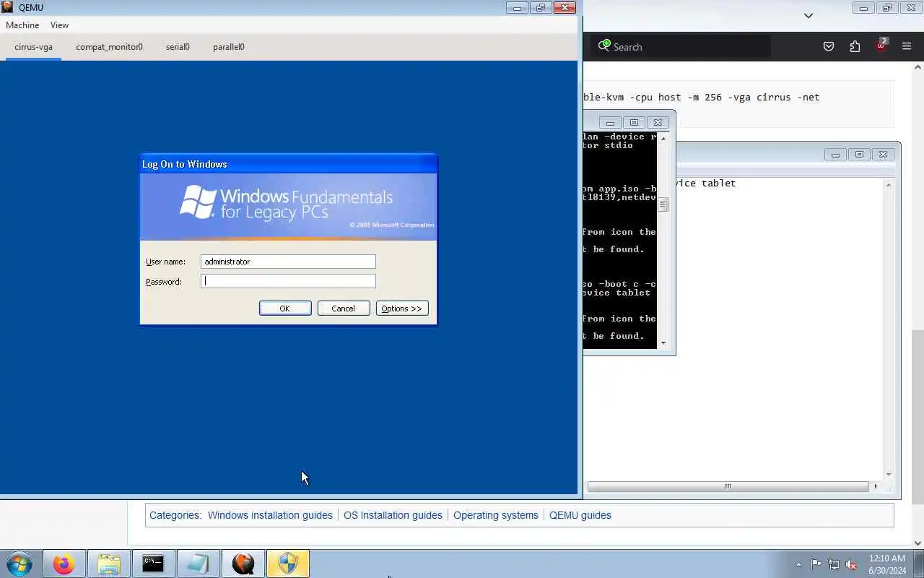Screen dimensions: 924x578
Task: Click OK in the Log On dialog
Action: [285, 309]
